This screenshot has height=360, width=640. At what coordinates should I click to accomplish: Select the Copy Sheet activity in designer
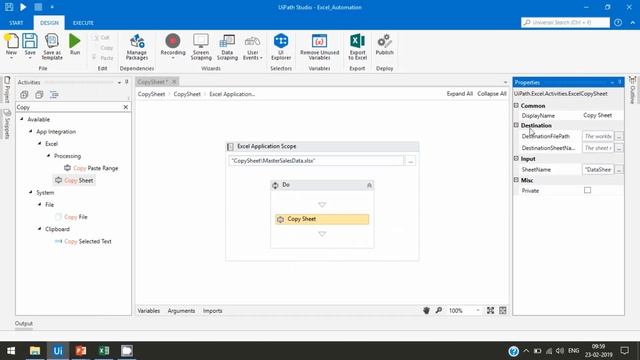click(x=322, y=219)
